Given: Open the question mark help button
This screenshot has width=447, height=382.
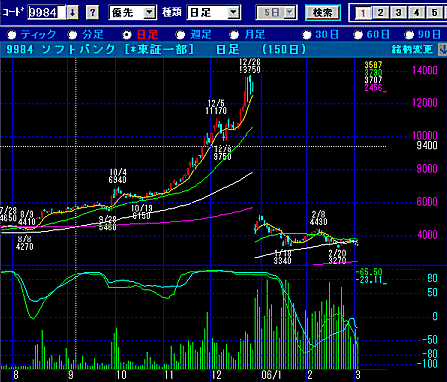Looking at the screenshot, I should [92, 13].
